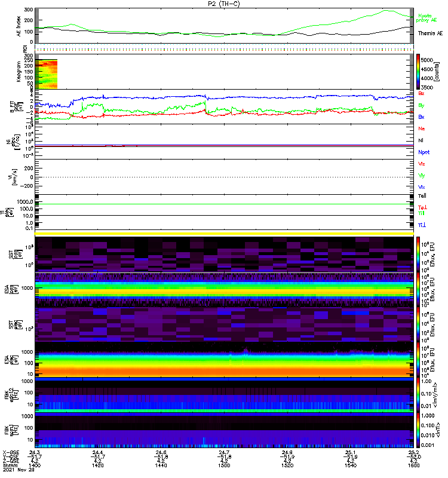This screenshot has width=448, height=478.
Task: Click the X-GSE value 24.9
Action: pyautogui.click(x=287, y=452)
